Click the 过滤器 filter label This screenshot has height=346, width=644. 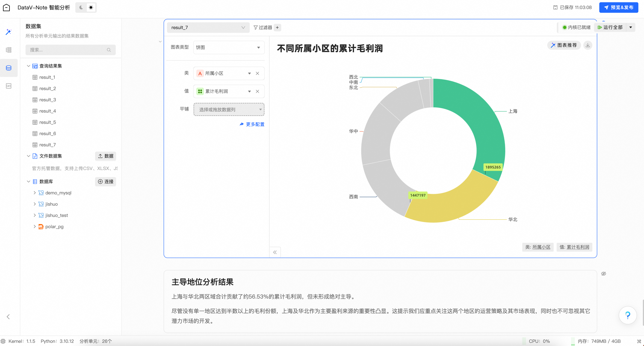pos(263,27)
